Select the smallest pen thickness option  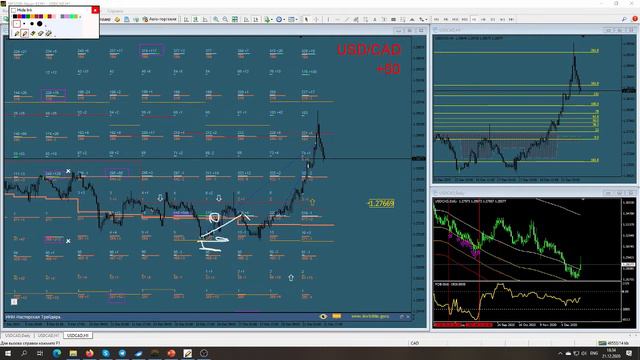pyautogui.click(x=17, y=24)
